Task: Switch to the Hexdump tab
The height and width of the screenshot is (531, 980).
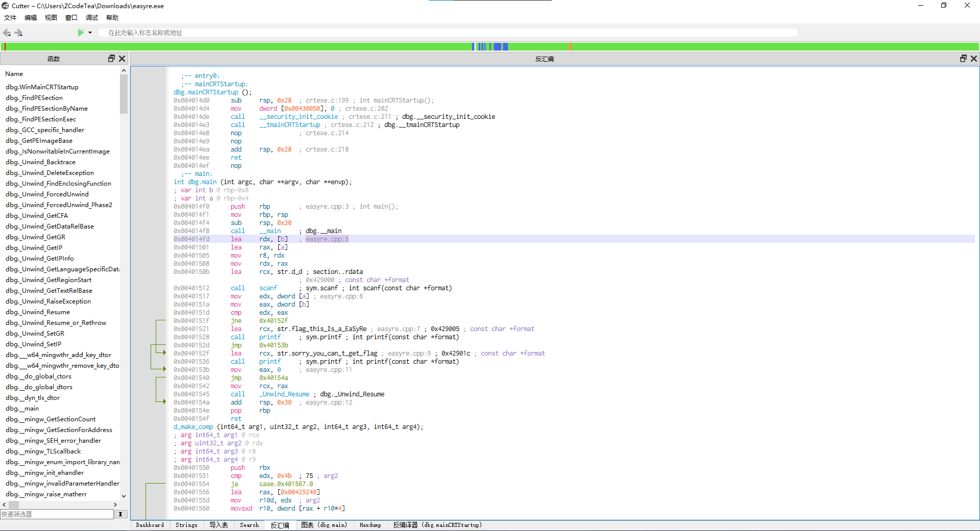Action: pos(370,525)
